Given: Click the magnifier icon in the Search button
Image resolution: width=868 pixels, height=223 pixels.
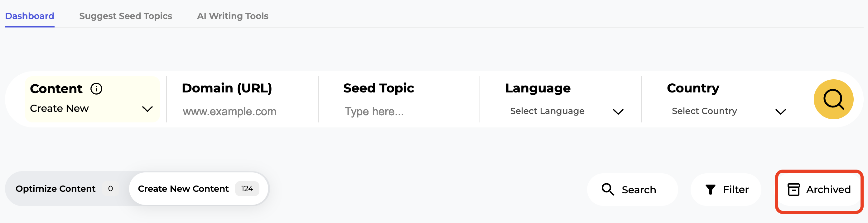Looking at the screenshot, I should [608, 189].
